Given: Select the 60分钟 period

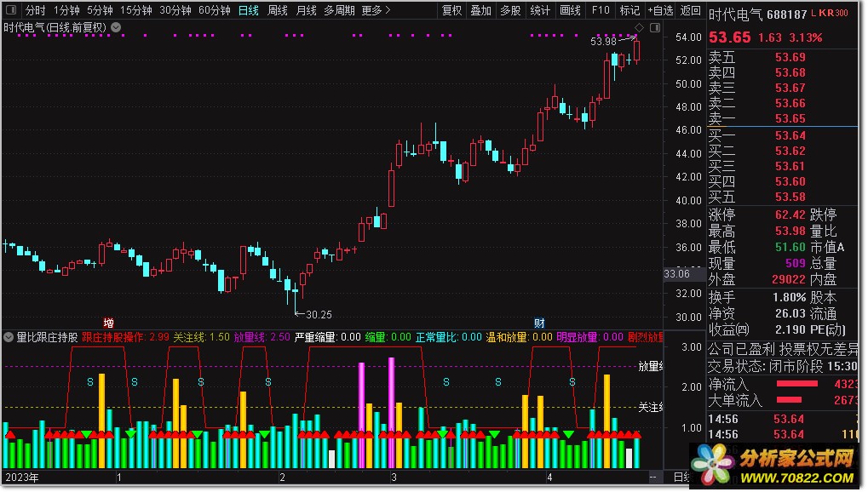Looking at the screenshot, I should [215, 10].
